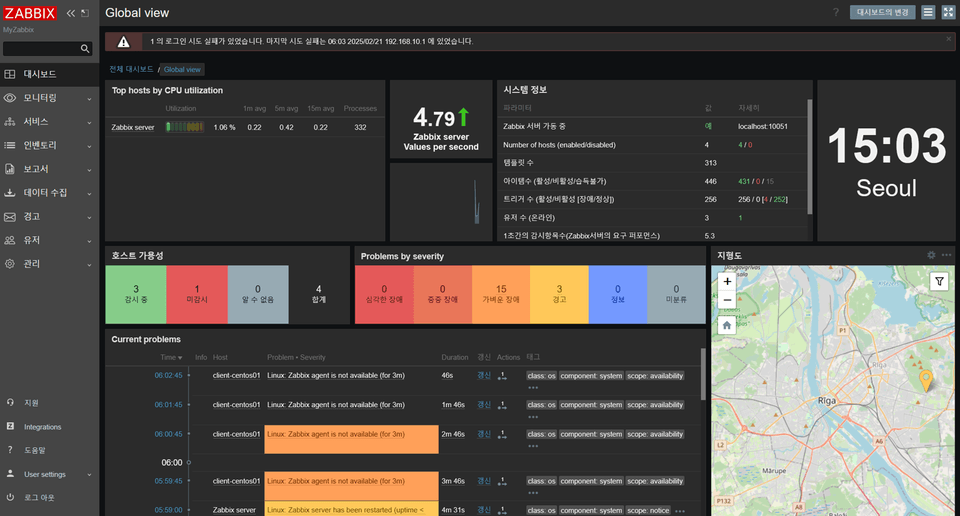This screenshot has width=960, height=516.
Task: Open the User settings person icon
Action: 10,474
